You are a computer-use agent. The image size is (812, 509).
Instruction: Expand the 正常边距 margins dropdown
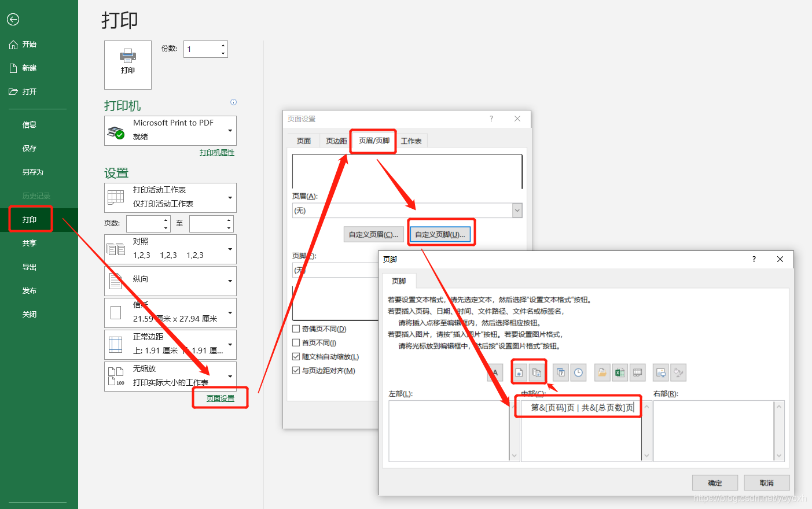(x=170, y=345)
